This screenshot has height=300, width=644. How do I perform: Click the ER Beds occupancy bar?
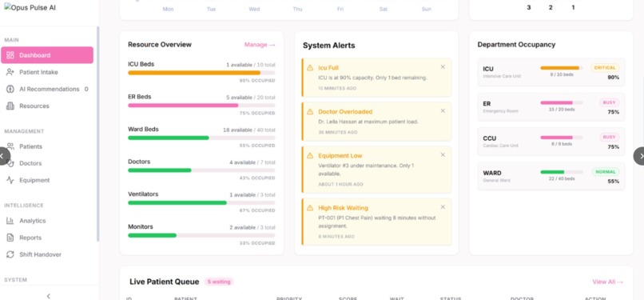[x=201, y=106]
